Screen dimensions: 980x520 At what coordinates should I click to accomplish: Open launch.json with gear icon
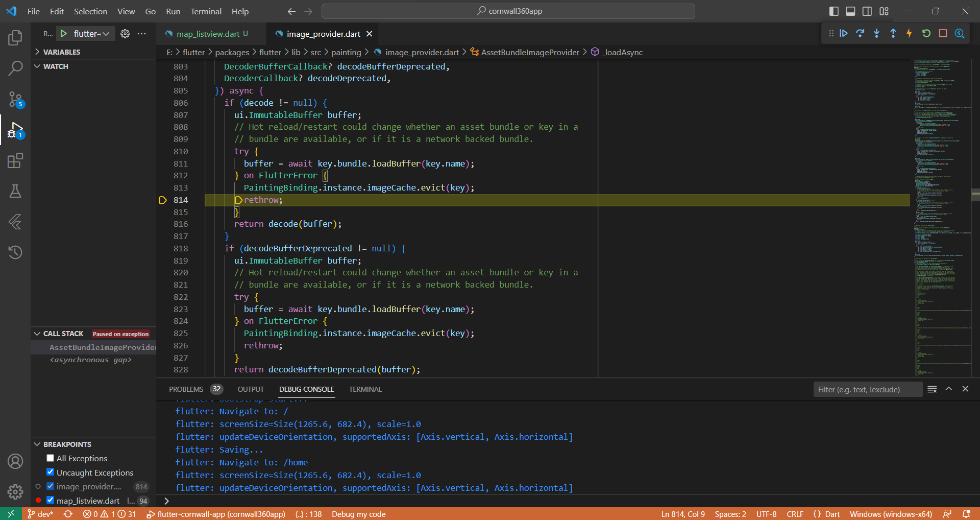tap(125, 34)
